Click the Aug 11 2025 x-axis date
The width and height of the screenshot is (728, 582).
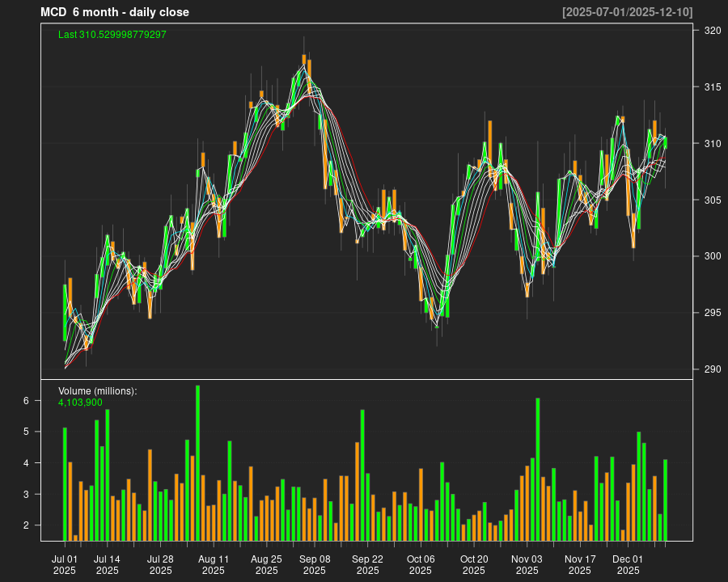click(x=214, y=564)
